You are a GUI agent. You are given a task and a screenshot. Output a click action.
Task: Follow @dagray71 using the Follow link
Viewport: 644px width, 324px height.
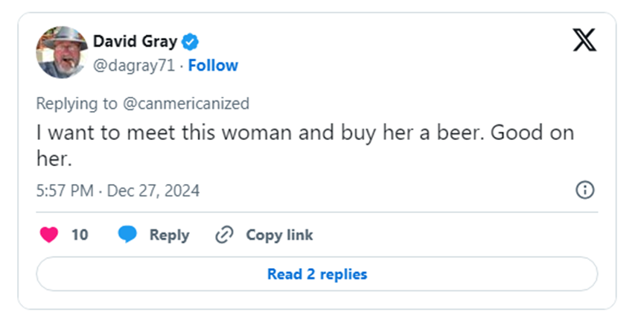tap(213, 66)
